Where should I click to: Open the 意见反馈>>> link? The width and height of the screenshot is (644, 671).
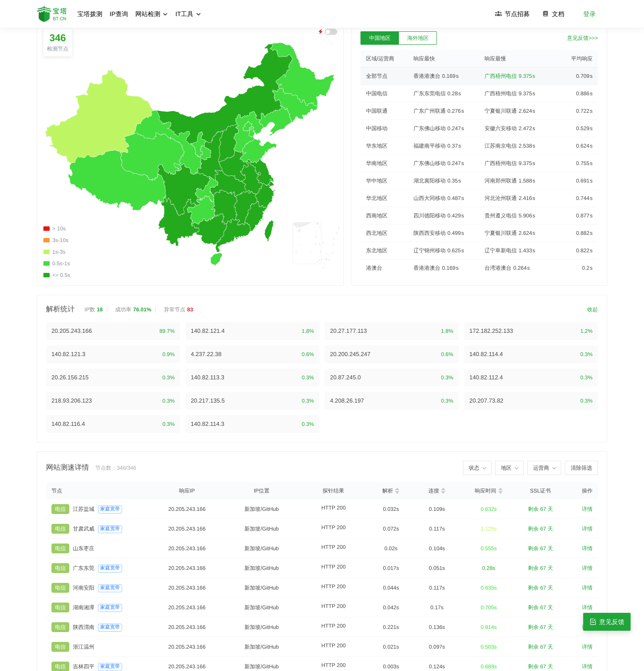(x=582, y=38)
